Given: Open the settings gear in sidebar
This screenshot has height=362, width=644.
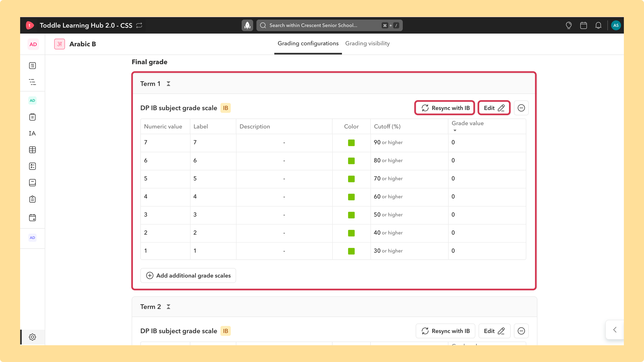Looking at the screenshot, I should pyautogui.click(x=32, y=337).
